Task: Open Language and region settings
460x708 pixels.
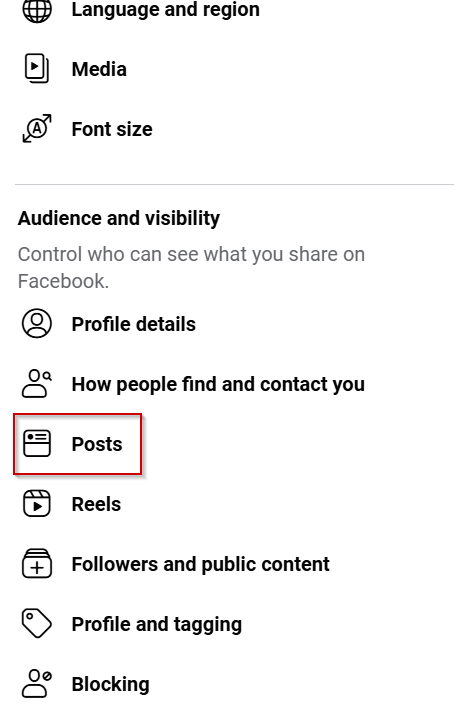Action: pyautogui.click(x=166, y=9)
